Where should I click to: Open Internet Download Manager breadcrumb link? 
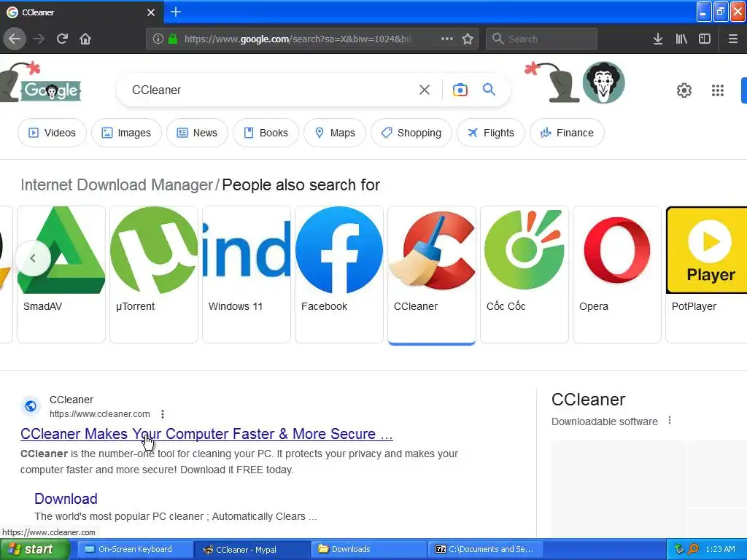click(x=117, y=184)
